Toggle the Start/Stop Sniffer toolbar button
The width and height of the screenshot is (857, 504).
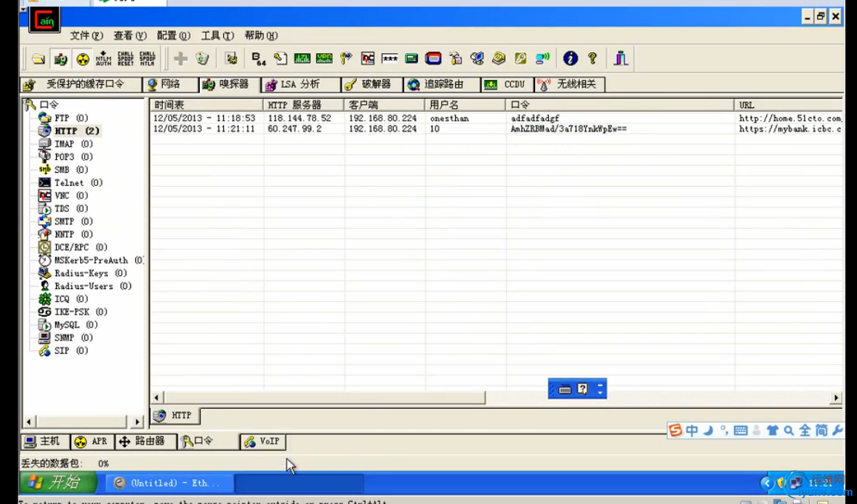tap(60, 58)
